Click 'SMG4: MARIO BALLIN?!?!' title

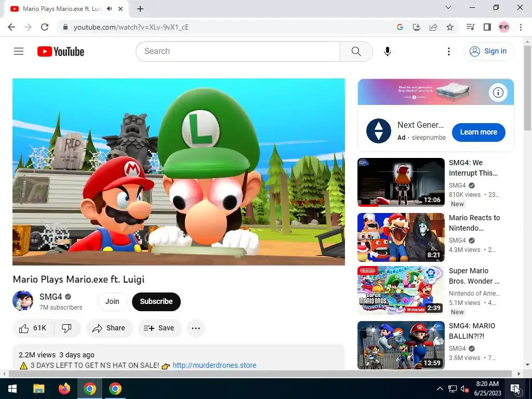[x=472, y=331]
